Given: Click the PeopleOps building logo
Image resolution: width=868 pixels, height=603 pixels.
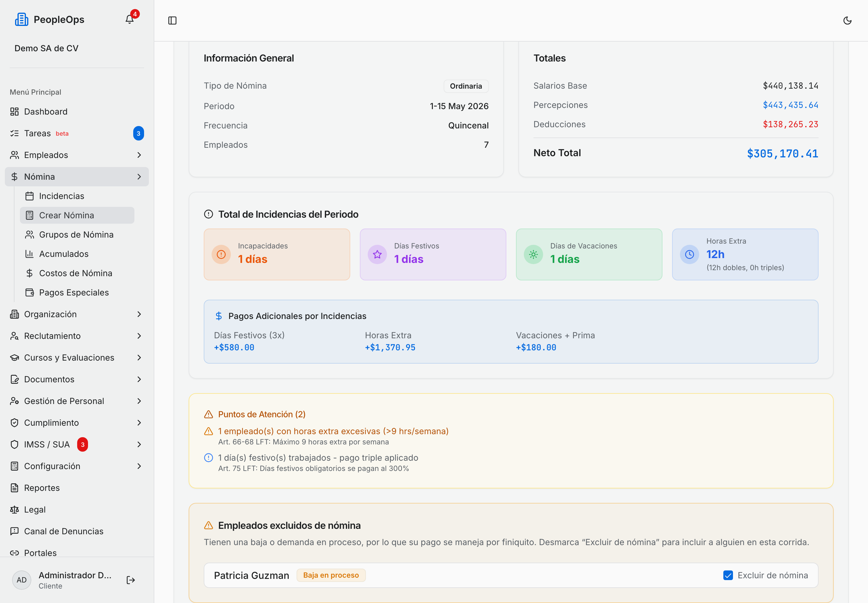Looking at the screenshot, I should click(x=21, y=19).
